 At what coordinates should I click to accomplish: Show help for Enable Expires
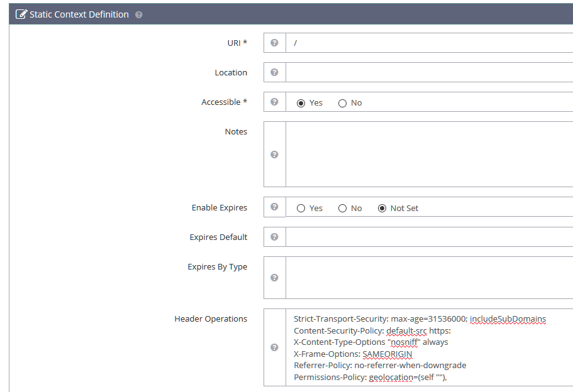point(274,207)
